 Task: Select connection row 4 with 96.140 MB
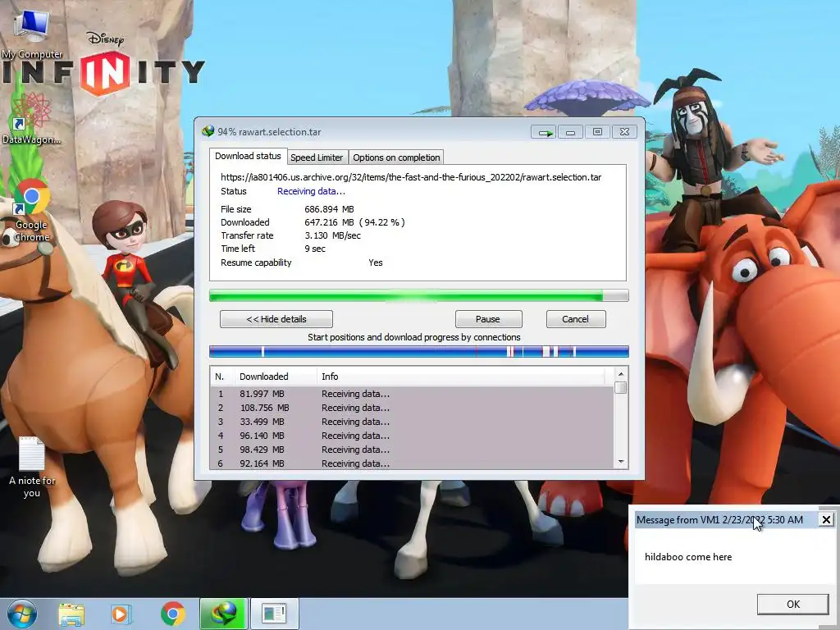[x=412, y=436]
